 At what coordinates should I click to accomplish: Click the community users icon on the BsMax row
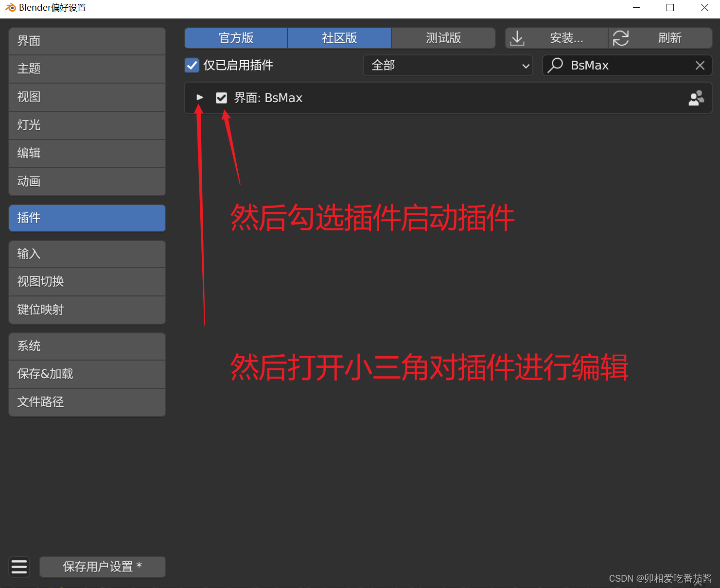click(696, 98)
